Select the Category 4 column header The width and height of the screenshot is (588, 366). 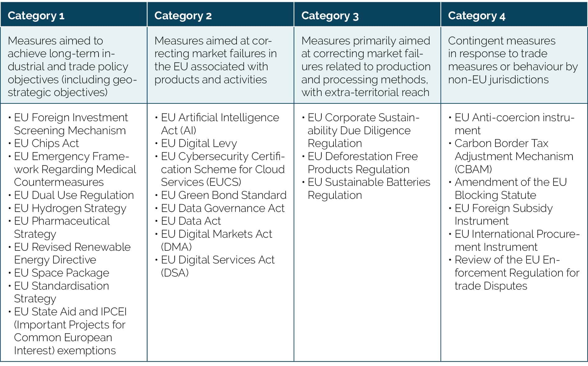[x=476, y=16]
